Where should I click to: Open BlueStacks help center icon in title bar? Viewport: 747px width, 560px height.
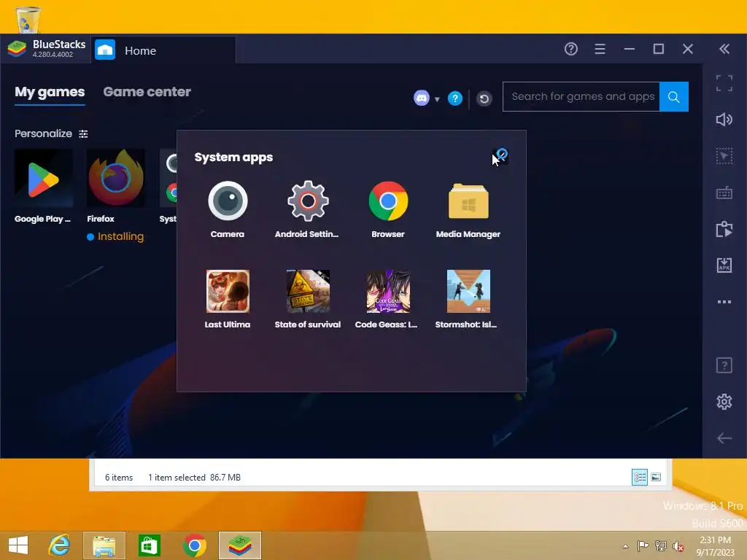(x=571, y=49)
